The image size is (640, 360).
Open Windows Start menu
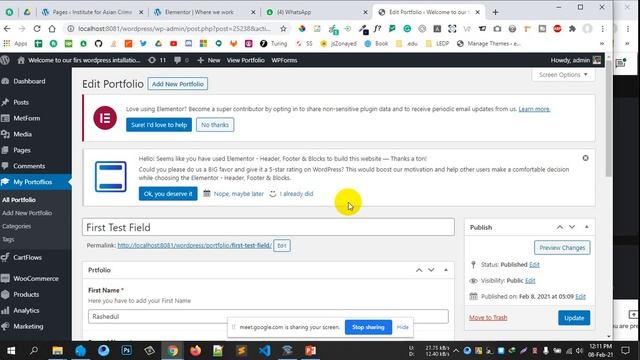(11, 351)
